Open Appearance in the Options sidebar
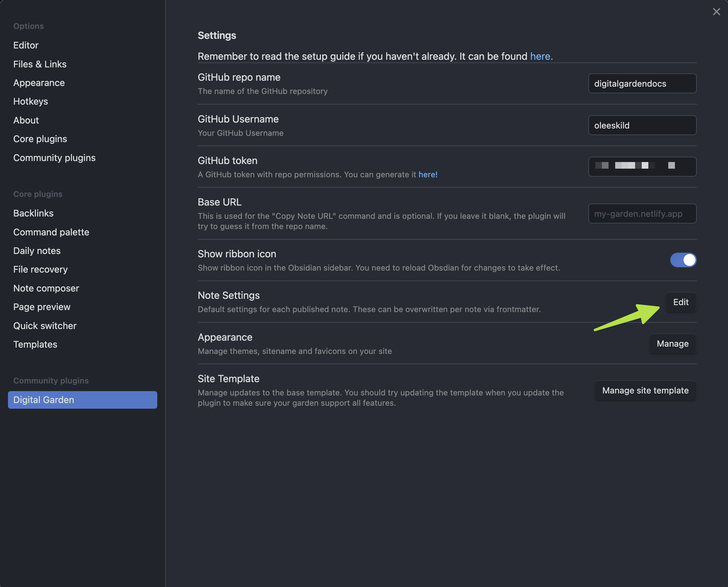Screen dimensions: 728x587 coord(39,83)
